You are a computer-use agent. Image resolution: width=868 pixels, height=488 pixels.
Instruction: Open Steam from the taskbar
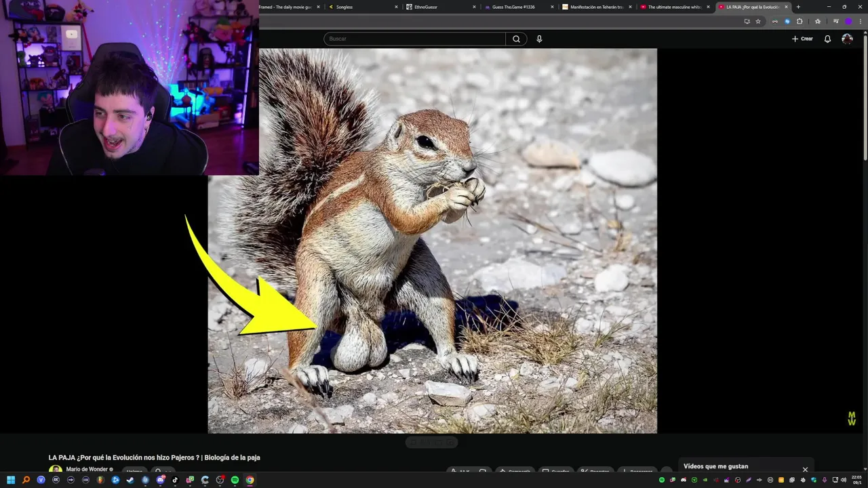pos(130,480)
